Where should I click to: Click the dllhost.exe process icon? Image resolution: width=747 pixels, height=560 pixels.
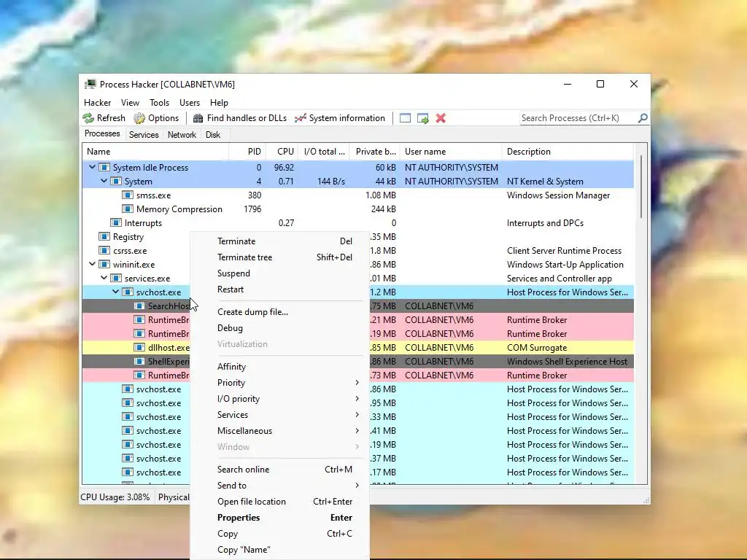tap(139, 348)
